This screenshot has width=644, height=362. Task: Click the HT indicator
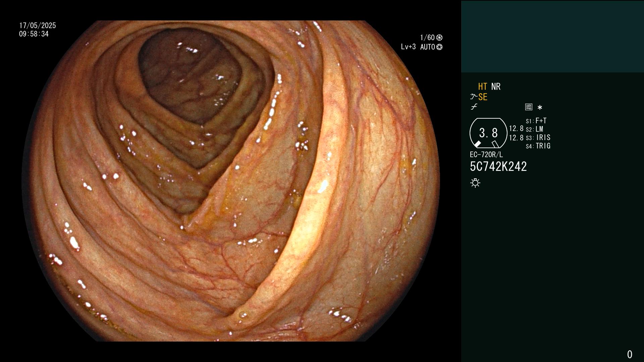click(482, 86)
